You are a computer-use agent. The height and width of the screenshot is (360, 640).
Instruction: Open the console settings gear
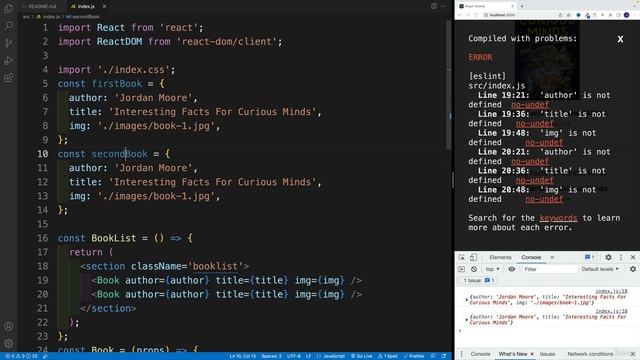click(633, 269)
